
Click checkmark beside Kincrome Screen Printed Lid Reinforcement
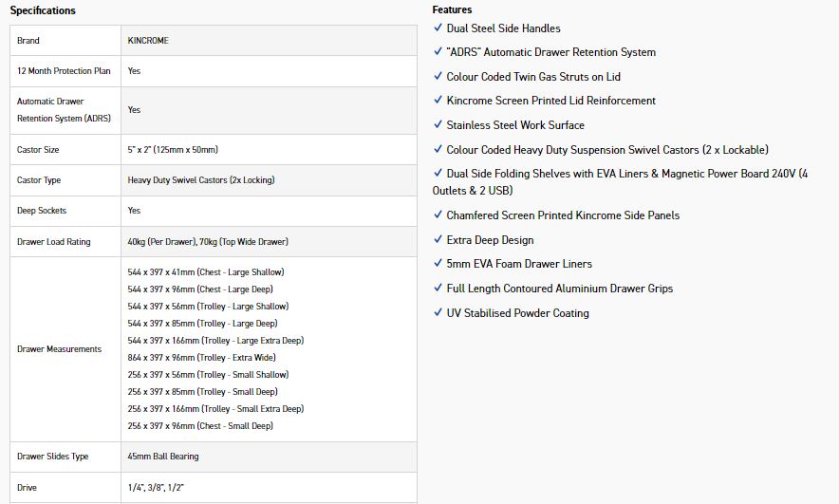tap(438, 101)
